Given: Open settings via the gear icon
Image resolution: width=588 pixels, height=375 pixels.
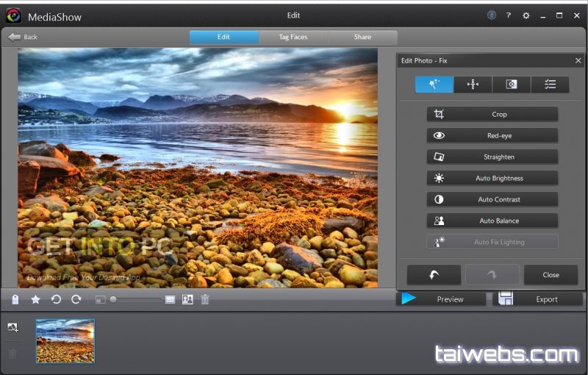Looking at the screenshot, I should click(526, 15).
